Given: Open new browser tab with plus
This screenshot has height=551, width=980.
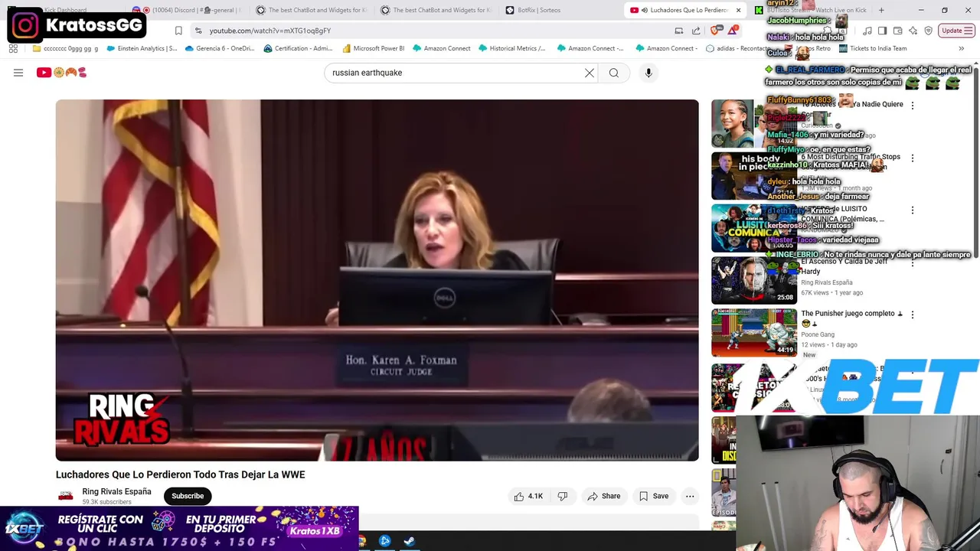Looking at the screenshot, I should (x=881, y=10).
